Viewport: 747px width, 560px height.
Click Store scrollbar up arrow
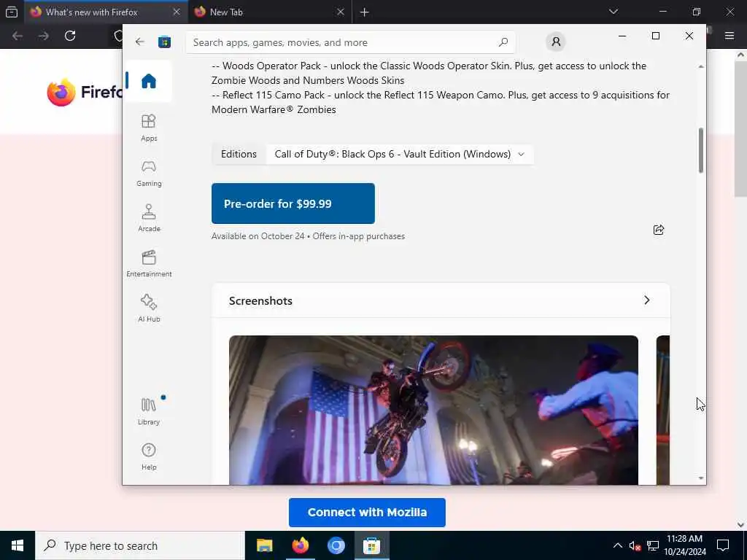tap(701, 66)
